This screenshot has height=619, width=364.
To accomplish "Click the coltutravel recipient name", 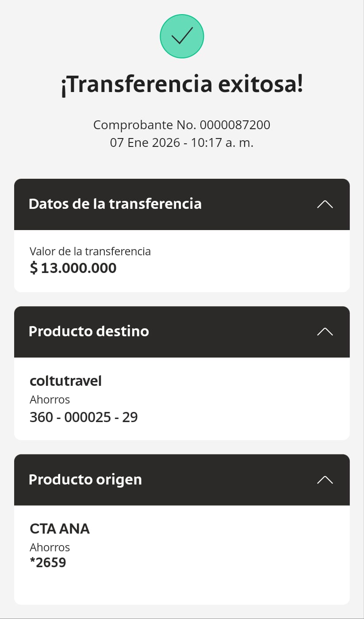I will (x=65, y=381).
